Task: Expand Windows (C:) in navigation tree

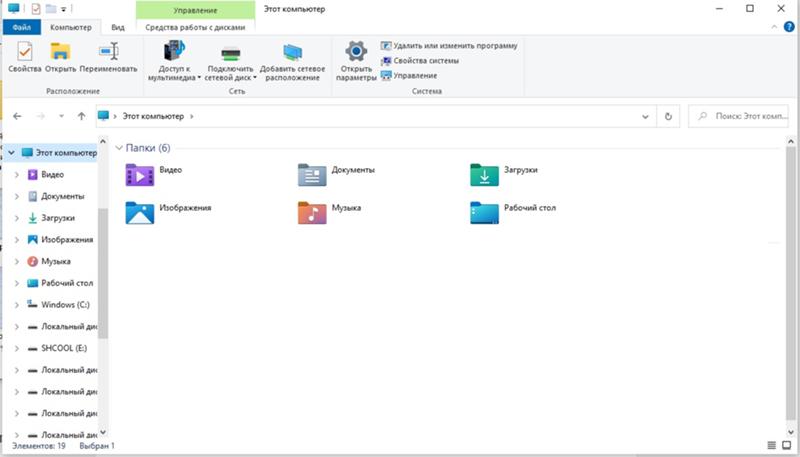Action: (x=16, y=304)
